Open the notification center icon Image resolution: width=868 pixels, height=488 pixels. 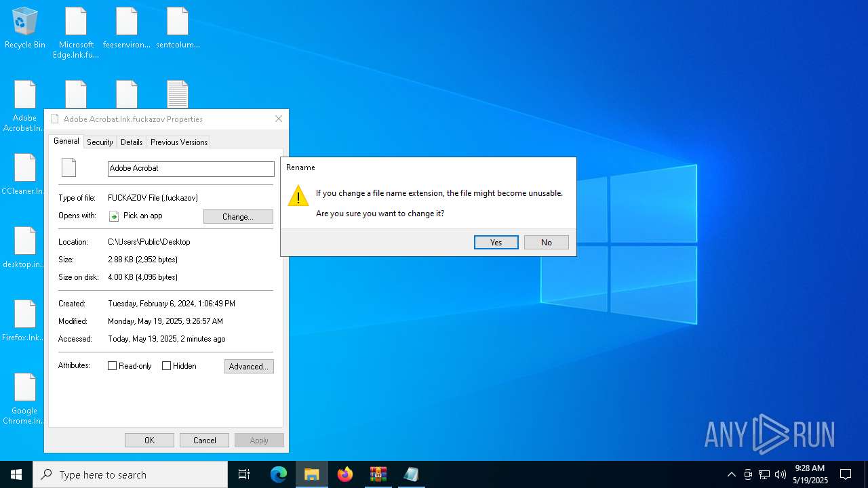[x=846, y=474]
